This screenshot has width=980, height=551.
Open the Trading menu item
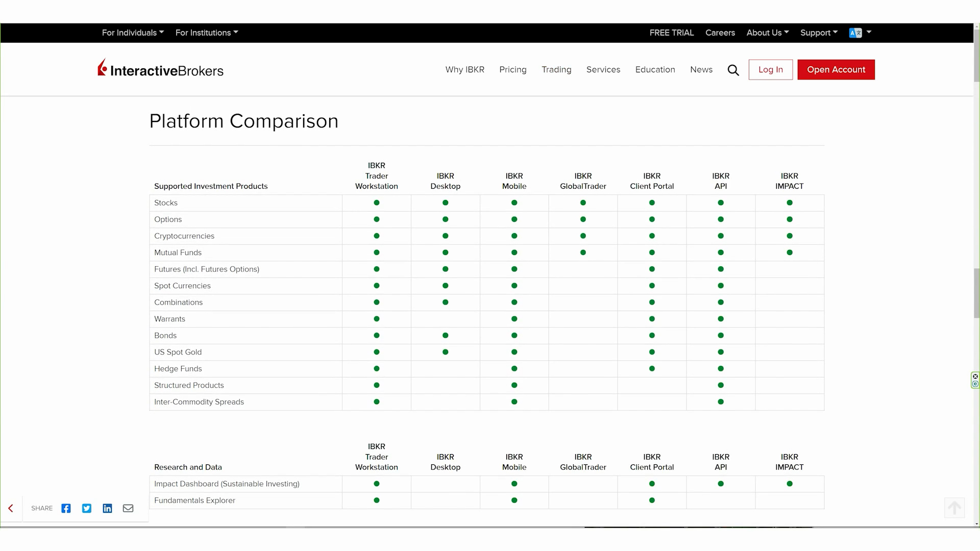point(556,69)
